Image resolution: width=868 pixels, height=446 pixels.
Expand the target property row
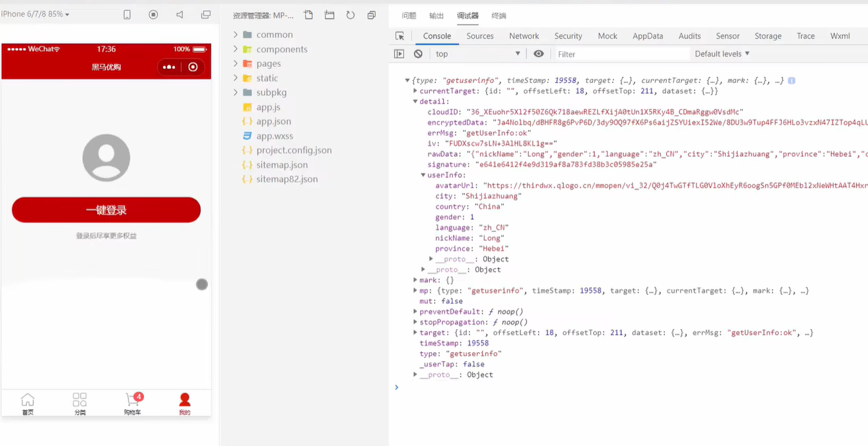pos(415,333)
